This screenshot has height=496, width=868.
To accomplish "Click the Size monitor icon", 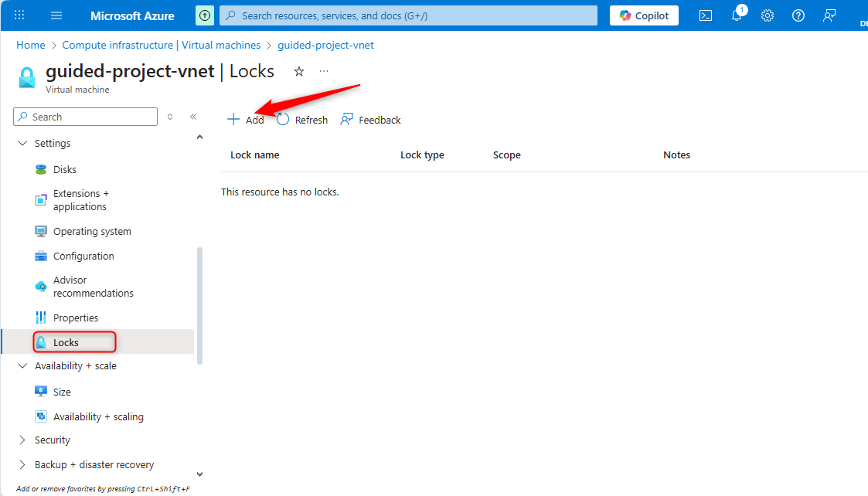I will (41, 392).
